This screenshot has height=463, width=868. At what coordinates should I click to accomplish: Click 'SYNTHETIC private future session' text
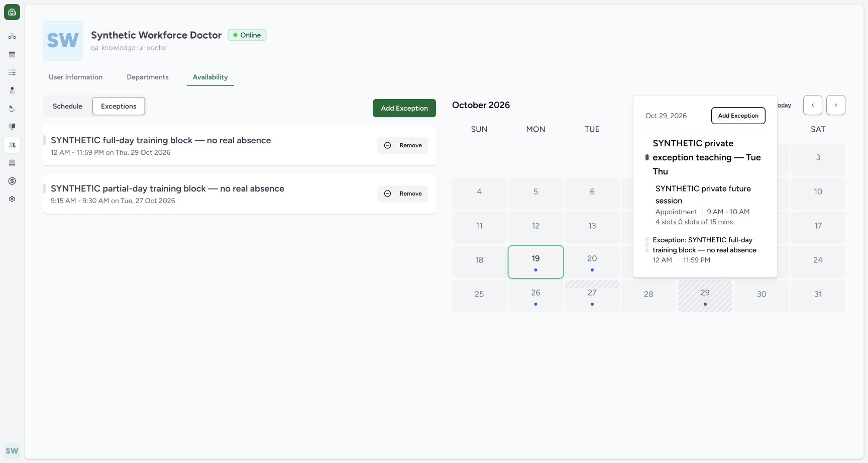click(703, 195)
